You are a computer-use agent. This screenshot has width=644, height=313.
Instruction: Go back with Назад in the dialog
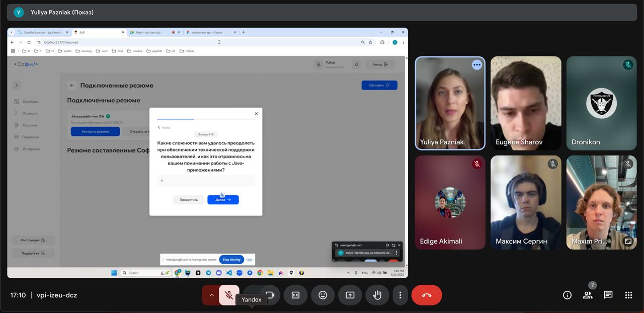pyautogui.click(x=164, y=127)
